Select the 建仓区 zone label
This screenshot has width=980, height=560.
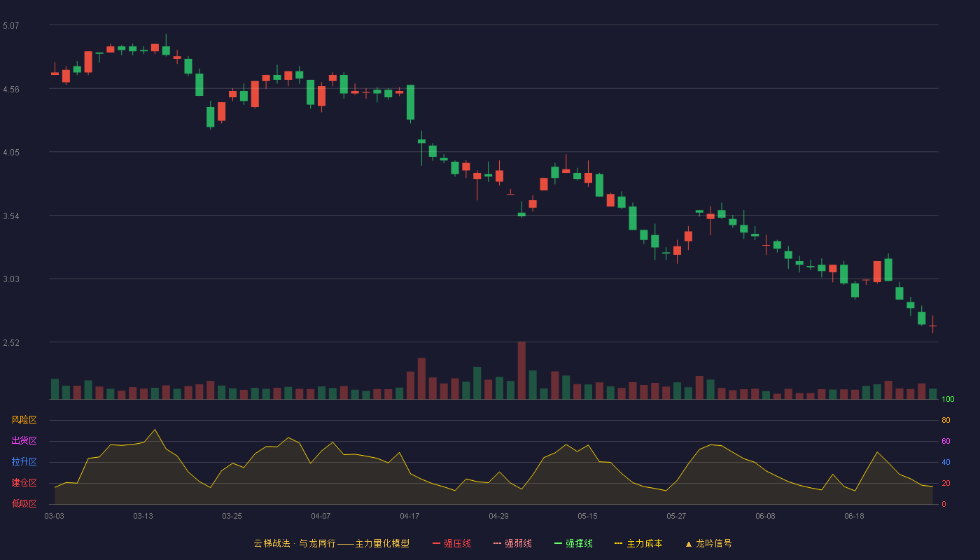click(x=24, y=483)
